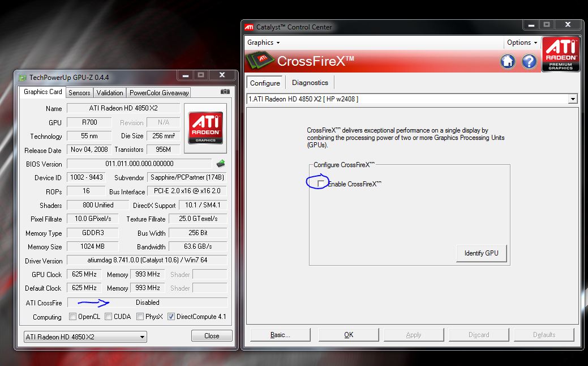
Task: Open the Options menu dropdown
Action: tap(522, 42)
